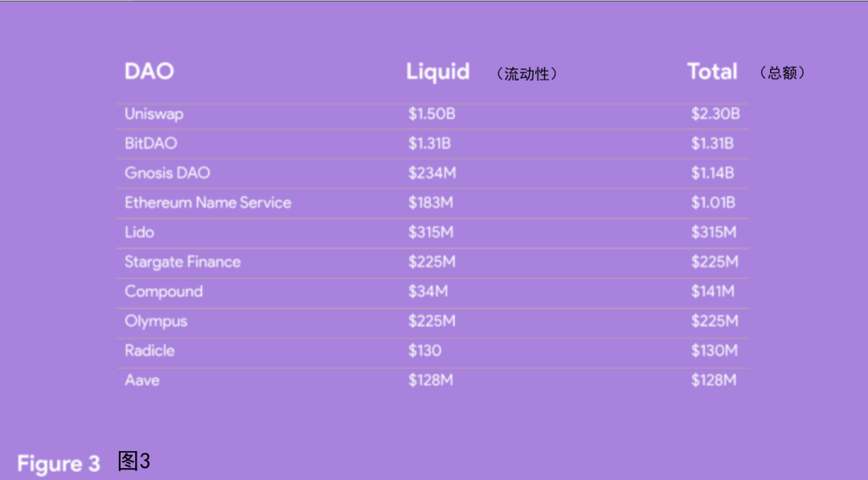Select the Radicle row name
This screenshot has height=480, width=868.
tap(149, 351)
